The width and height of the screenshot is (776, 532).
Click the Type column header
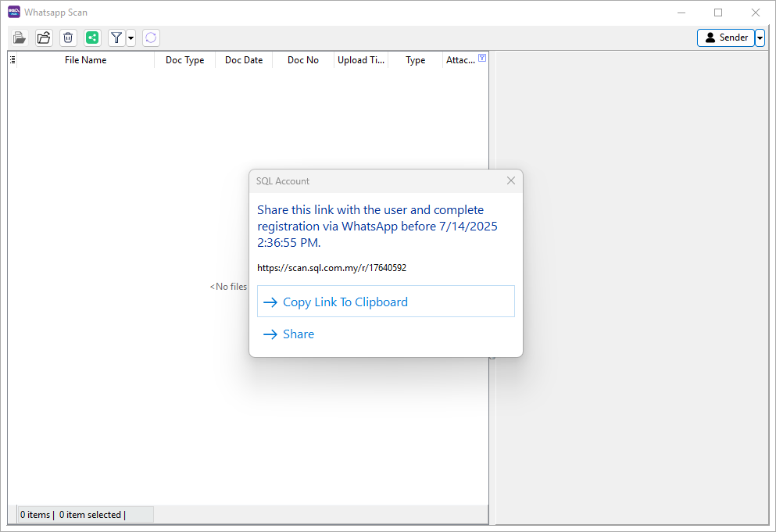coord(416,60)
